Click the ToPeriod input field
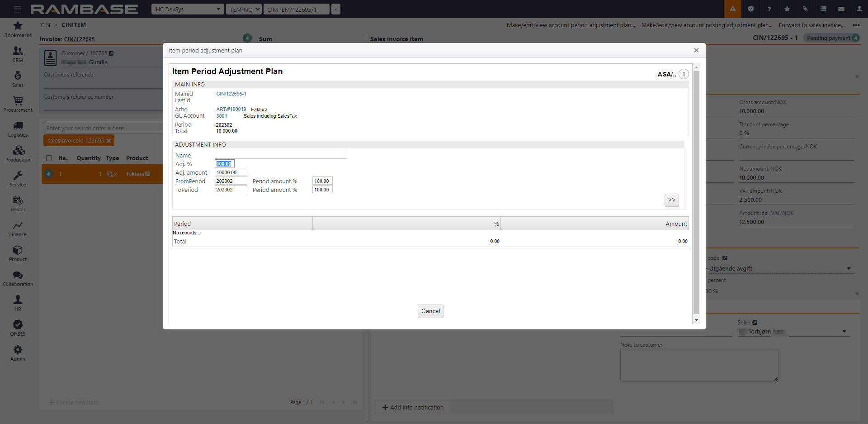This screenshot has width=868, height=424. (x=231, y=190)
